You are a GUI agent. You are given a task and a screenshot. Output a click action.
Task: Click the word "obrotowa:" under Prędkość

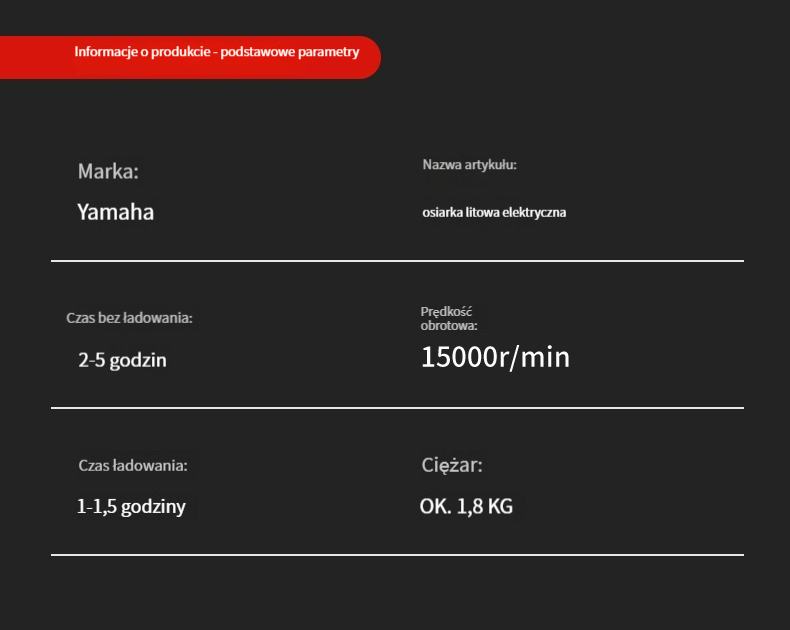tap(449, 325)
